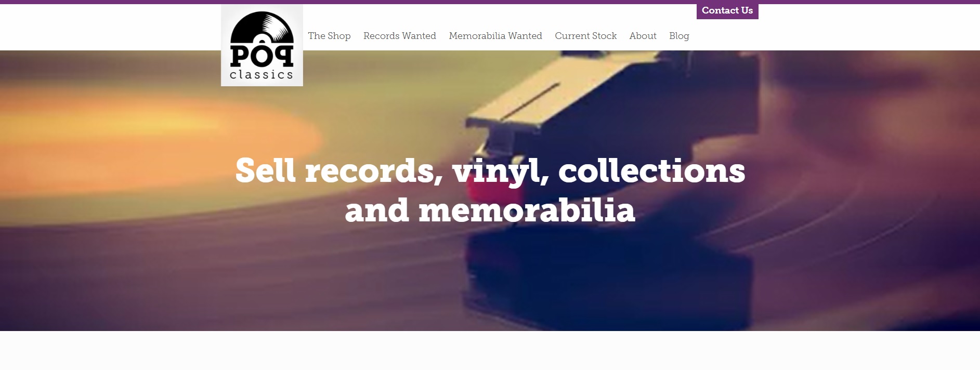Screen dimensions: 980x370
Task: Visit the Blog
Action: pyautogui.click(x=679, y=36)
